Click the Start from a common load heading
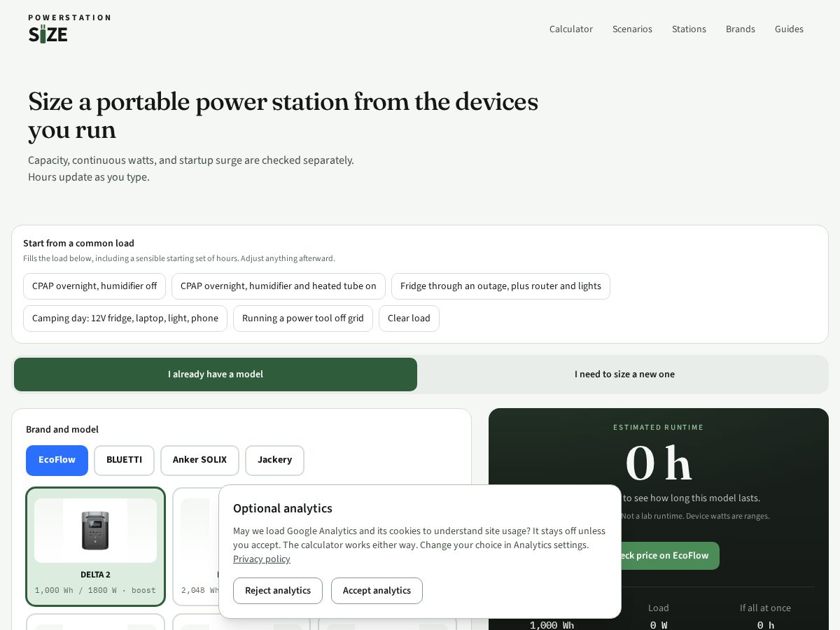This screenshot has width=840, height=630. point(78,244)
